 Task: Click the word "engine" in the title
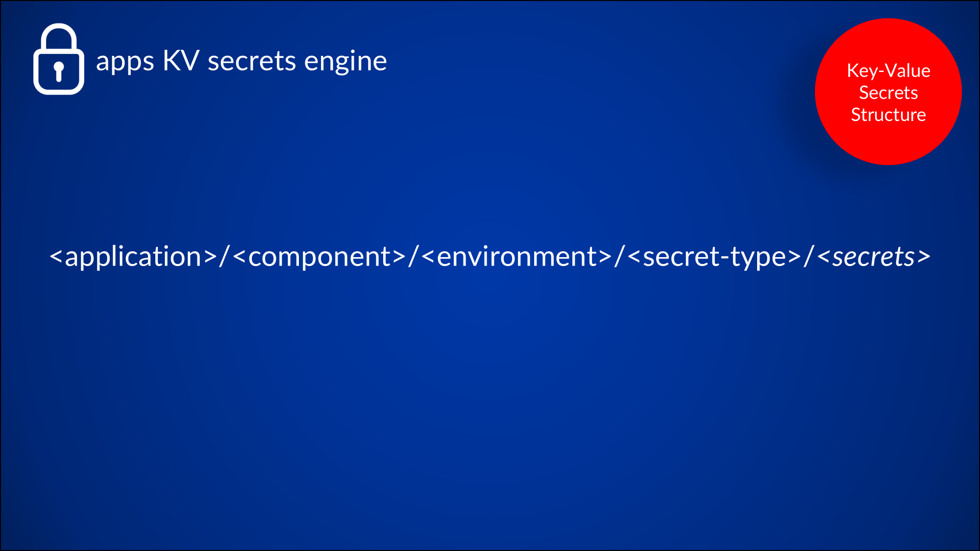[x=345, y=62]
